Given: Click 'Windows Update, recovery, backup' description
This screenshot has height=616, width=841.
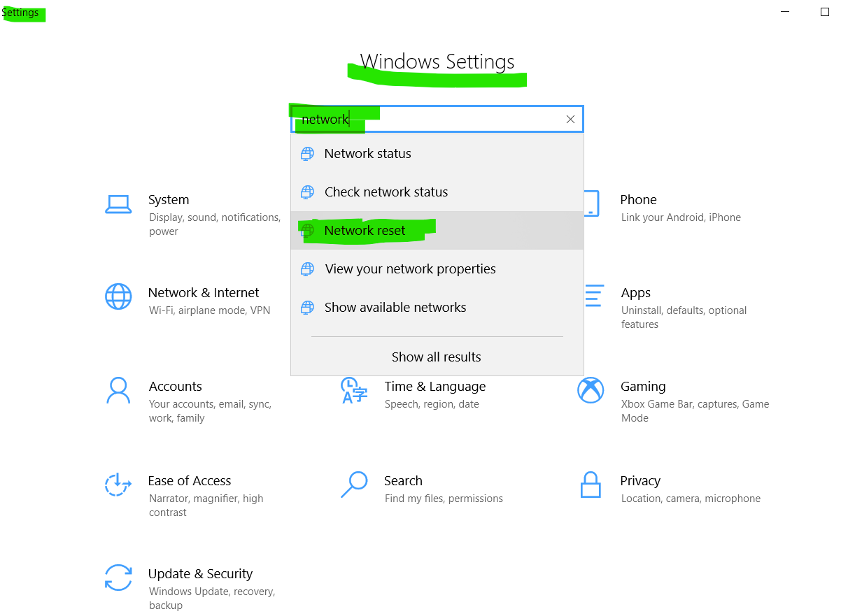Looking at the screenshot, I should 212,599.
